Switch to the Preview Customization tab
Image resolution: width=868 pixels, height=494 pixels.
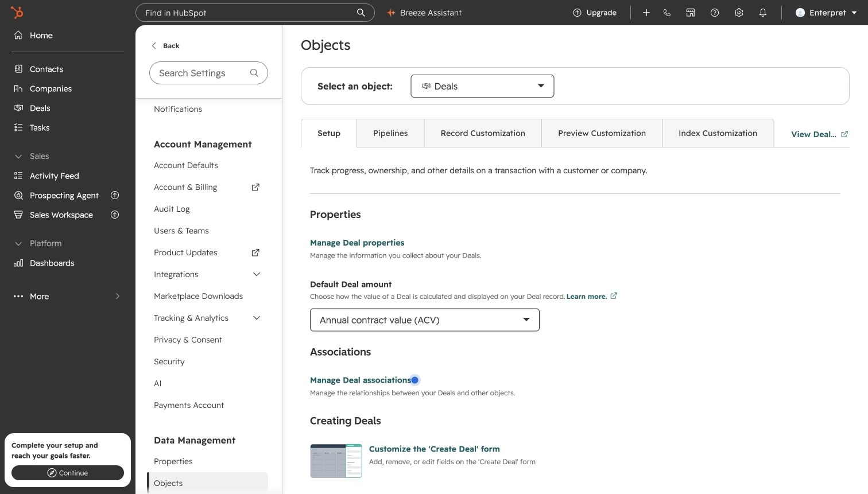click(x=602, y=133)
